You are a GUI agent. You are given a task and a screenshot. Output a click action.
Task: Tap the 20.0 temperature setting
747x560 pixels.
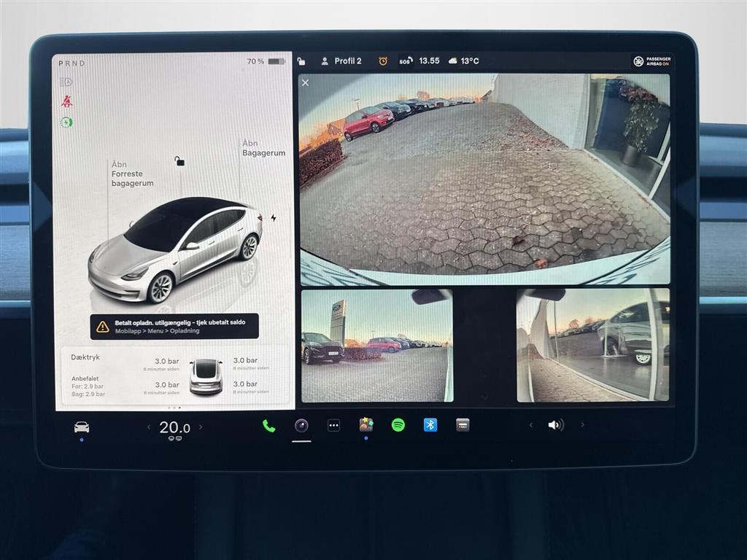(175, 428)
